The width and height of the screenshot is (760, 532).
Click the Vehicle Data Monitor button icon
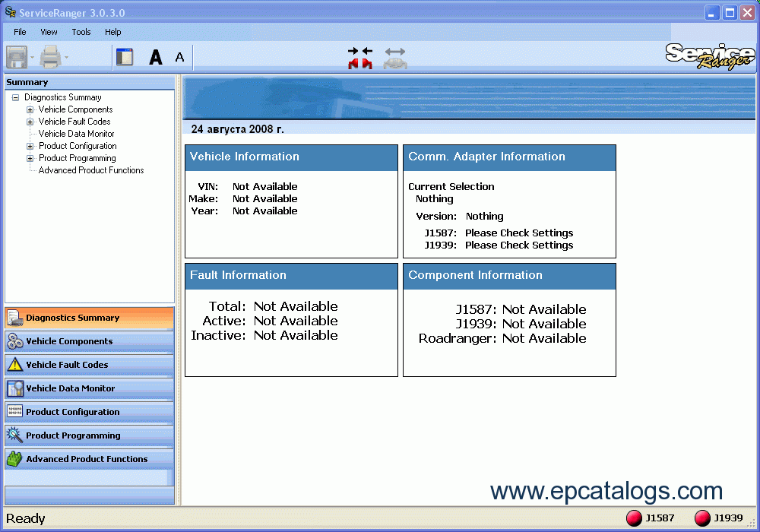click(15, 388)
